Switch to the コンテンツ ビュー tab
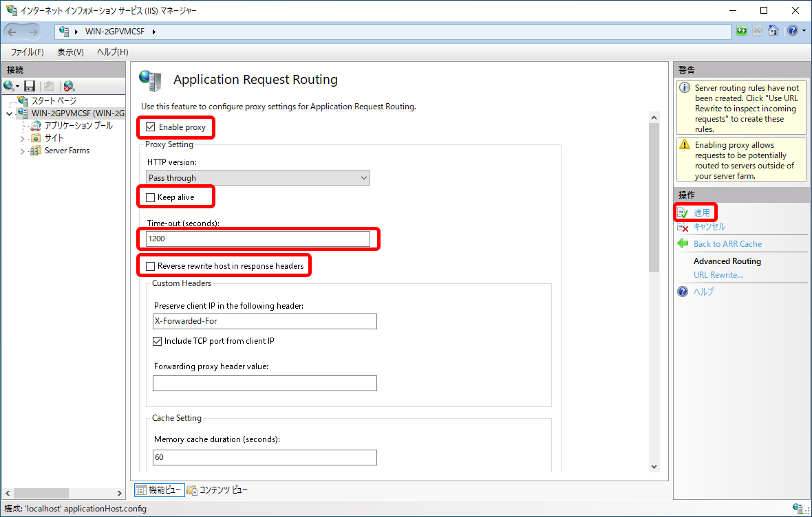Viewport: 812px width, 517px height. [x=217, y=489]
